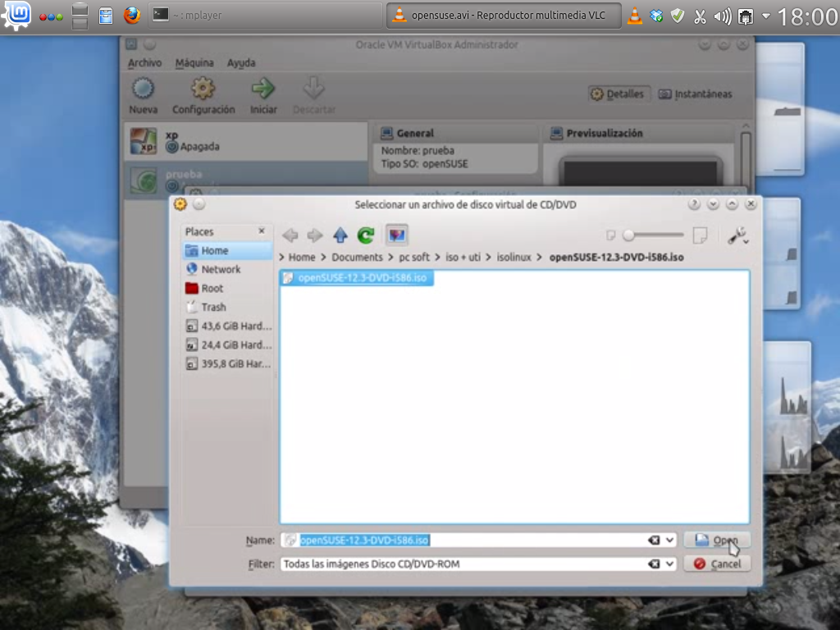The image size is (840, 630).
Task: Open the 24,4 GiB Hard drive
Action: tap(227, 345)
